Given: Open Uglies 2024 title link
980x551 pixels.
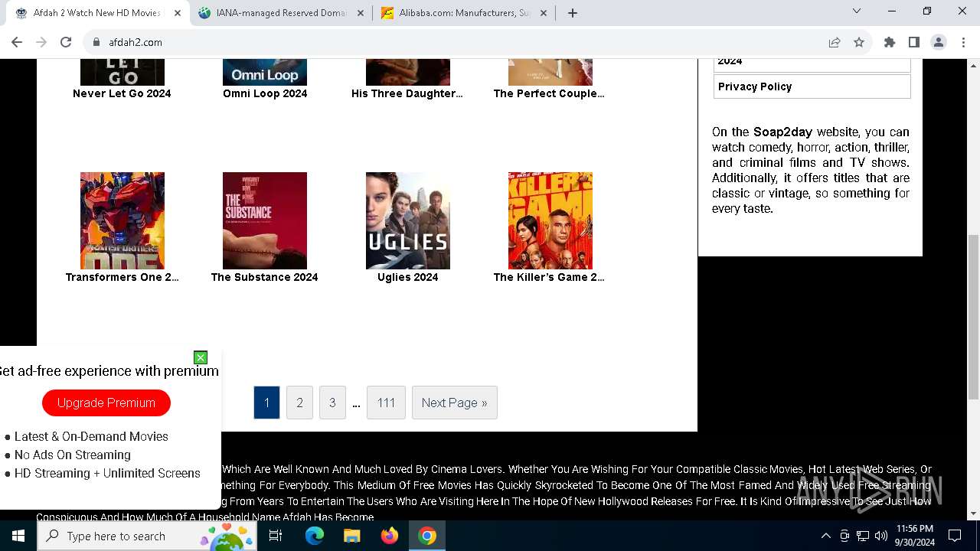Looking at the screenshot, I should point(408,277).
